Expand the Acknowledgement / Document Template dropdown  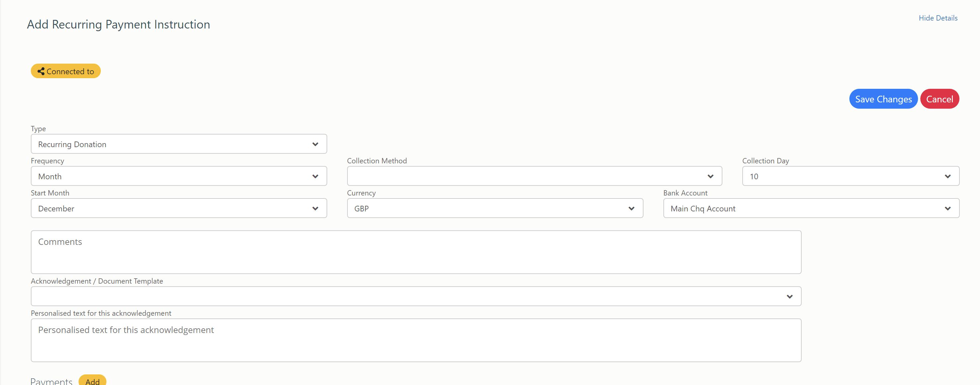point(790,297)
